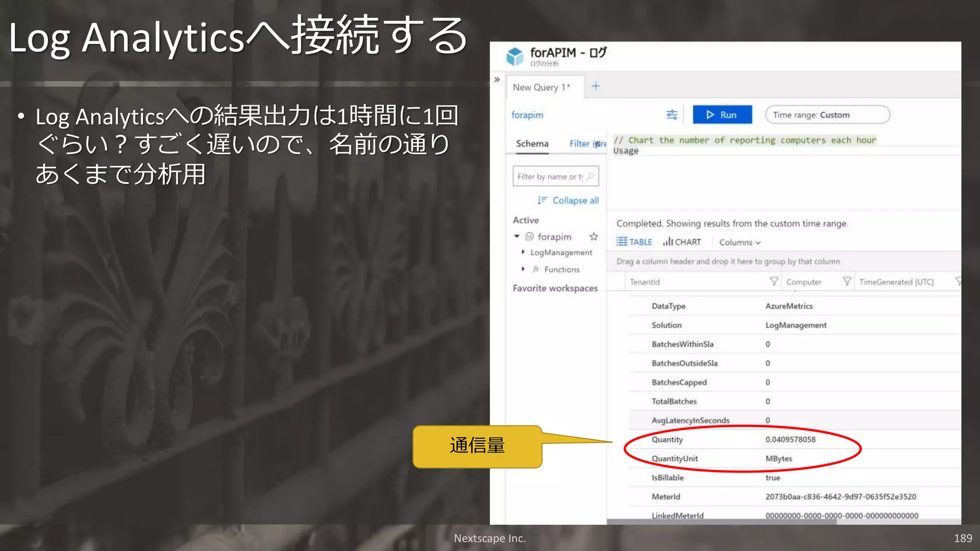Select the AzureMetrics value
This screenshot has width=980, height=551.
click(789, 306)
